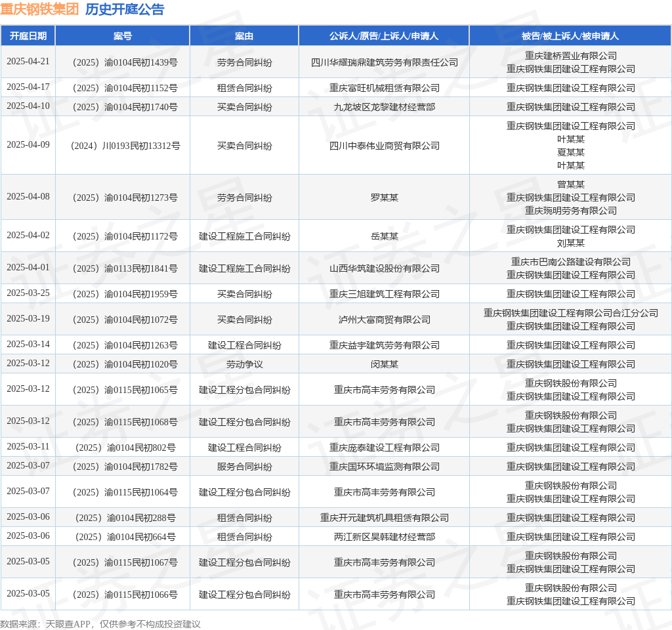Screen dimensions: 672x630
Task: Click plaintiff 两江新区昊韩建材经营部
Action: point(385,537)
